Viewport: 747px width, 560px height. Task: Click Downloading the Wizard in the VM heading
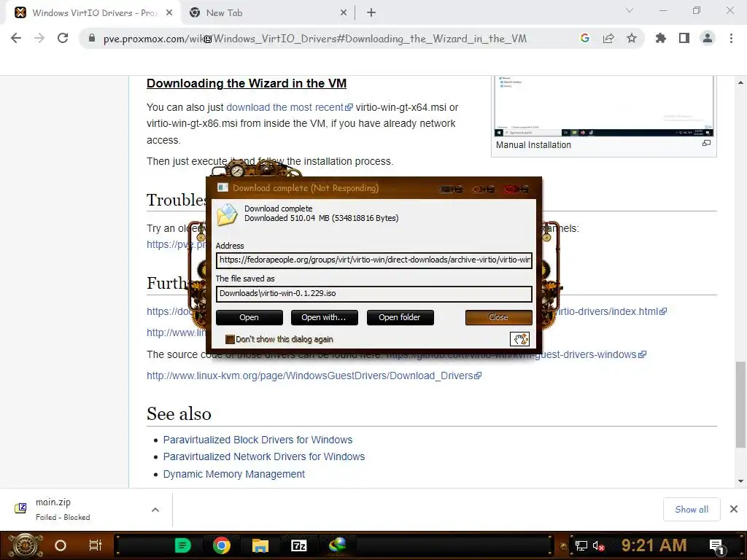point(247,83)
